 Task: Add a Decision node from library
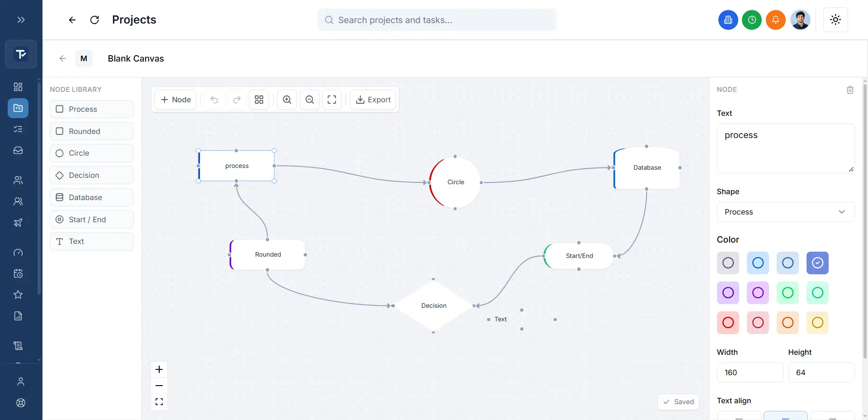click(x=92, y=175)
